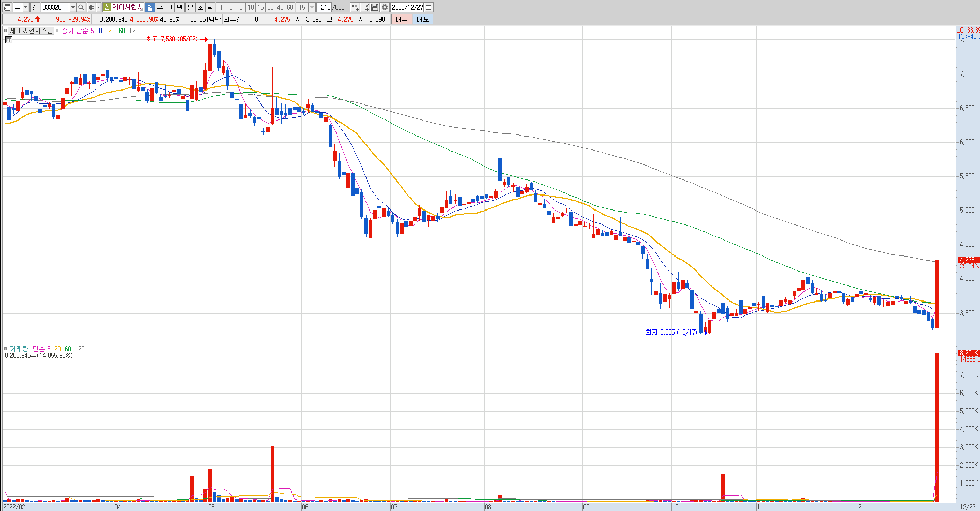Click the small square before 제이씨현시스템 label
The width and height of the screenshot is (980, 511).
coord(6,31)
